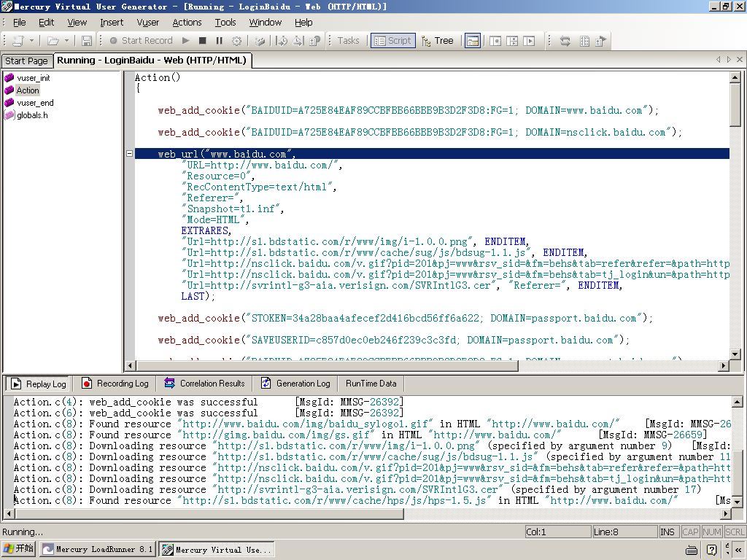The height and width of the screenshot is (560, 747).
Task: Click the tab strip scroll right arrow
Action: 729,60
